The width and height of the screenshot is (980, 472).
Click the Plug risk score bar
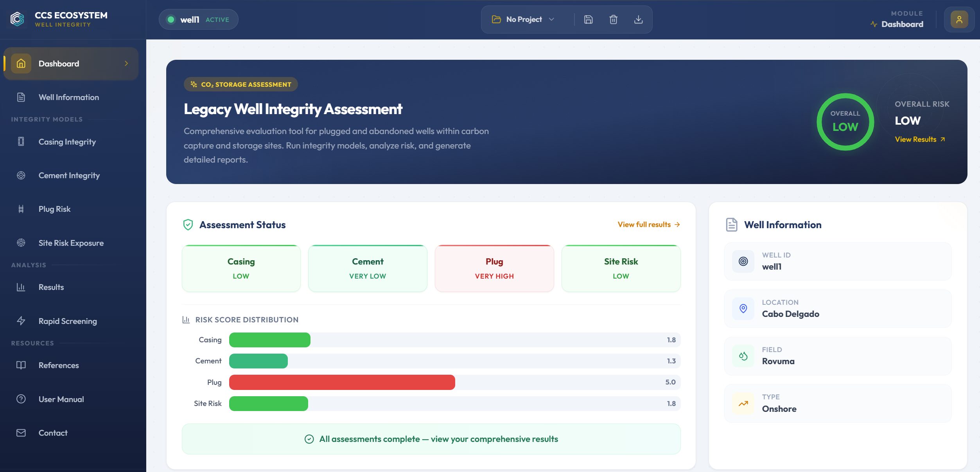click(x=341, y=382)
